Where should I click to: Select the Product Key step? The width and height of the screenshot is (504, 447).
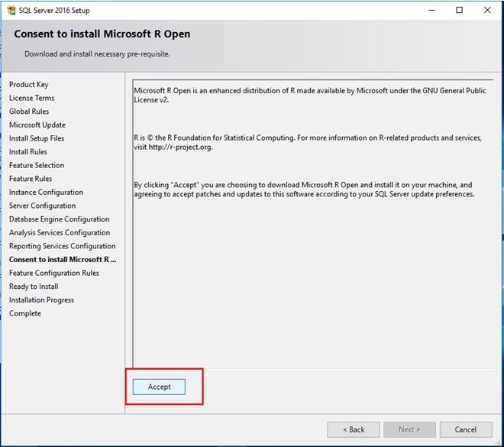(x=28, y=85)
